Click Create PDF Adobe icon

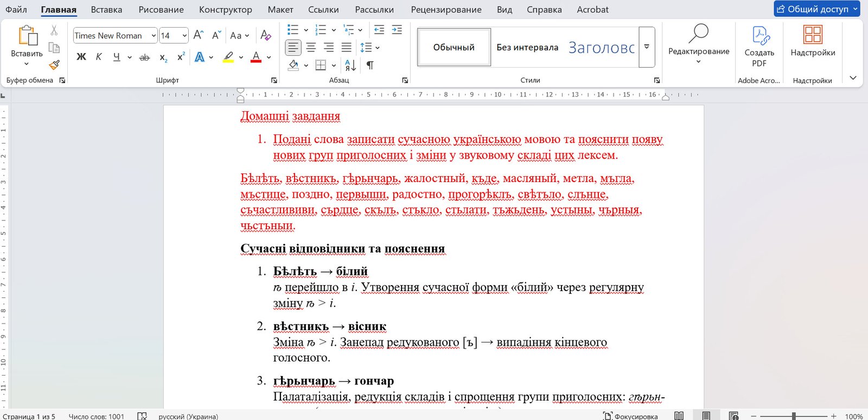(x=759, y=46)
